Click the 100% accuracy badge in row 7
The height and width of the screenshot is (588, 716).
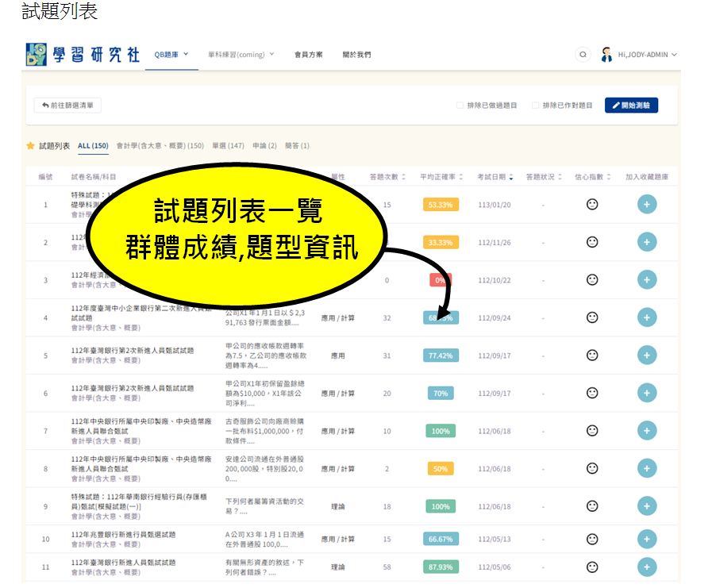440,431
